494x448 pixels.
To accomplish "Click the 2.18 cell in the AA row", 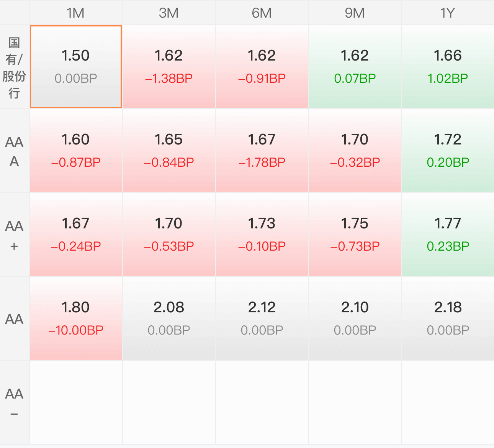I will 448,319.
